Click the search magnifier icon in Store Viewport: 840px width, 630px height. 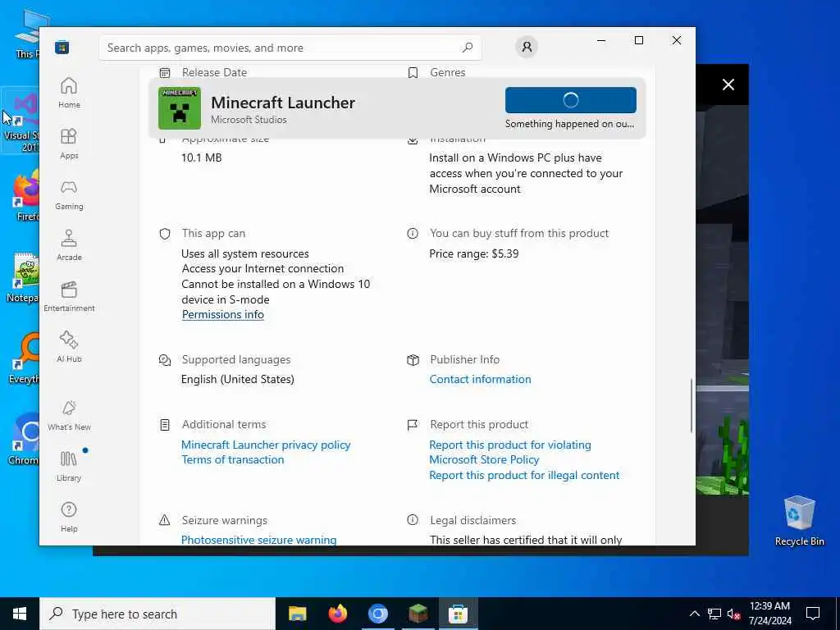[x=467, y=47]
